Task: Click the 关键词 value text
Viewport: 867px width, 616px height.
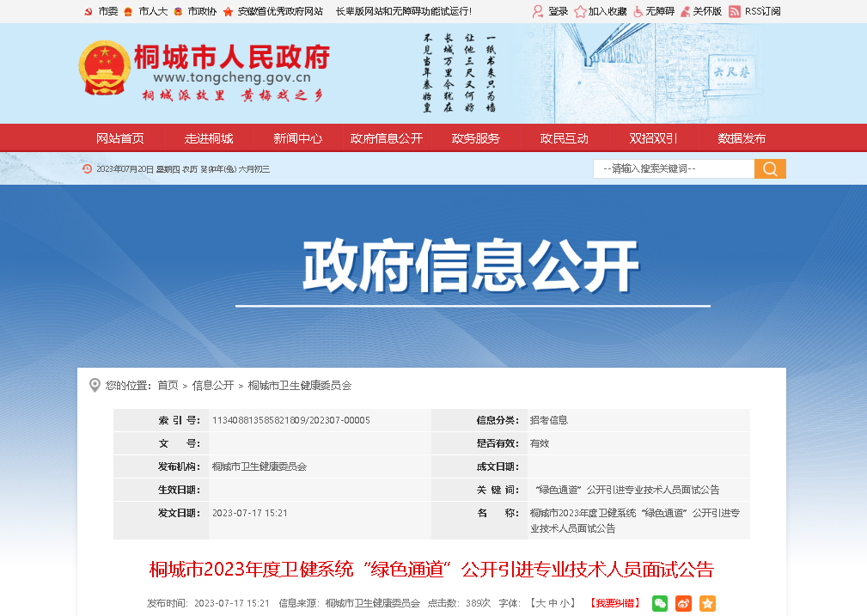Action: point(627,490)
